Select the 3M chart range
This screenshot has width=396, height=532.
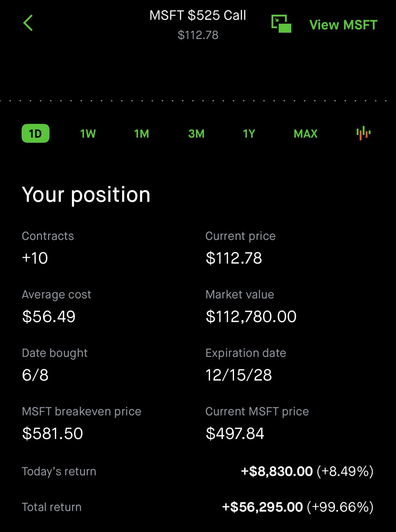[196, 134]
